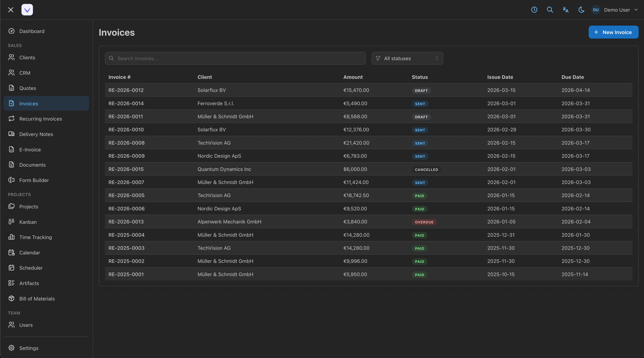
Task: Sort by the Amount column header
Action: [353, 77]
